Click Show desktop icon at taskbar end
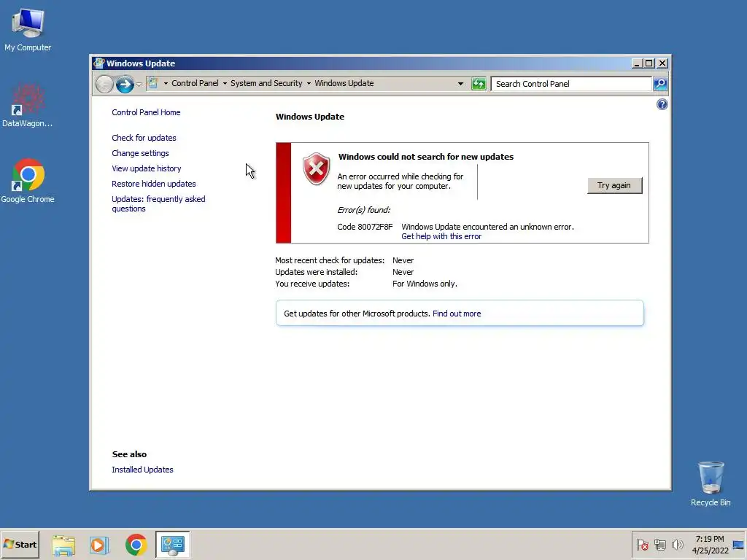 (739, 545)
